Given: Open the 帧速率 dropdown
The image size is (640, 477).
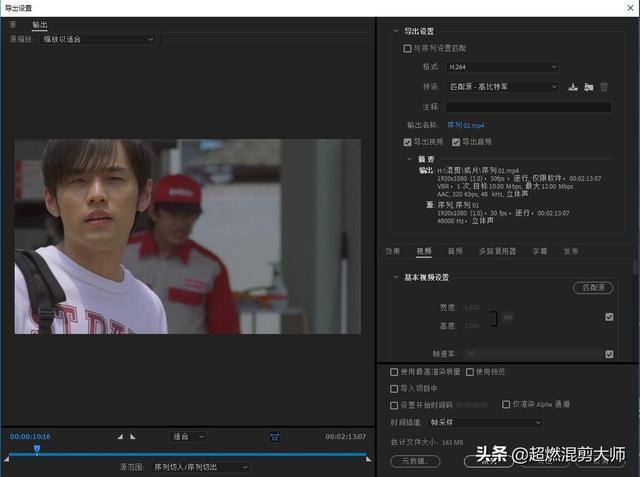Looking at the screenshot, I should click(x=533, y=354).
